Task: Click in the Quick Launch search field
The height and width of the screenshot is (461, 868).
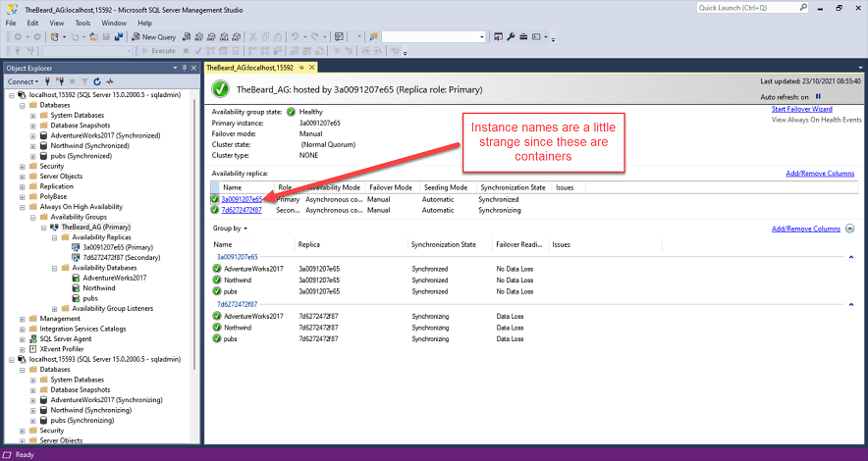Action: coord(747,8)
